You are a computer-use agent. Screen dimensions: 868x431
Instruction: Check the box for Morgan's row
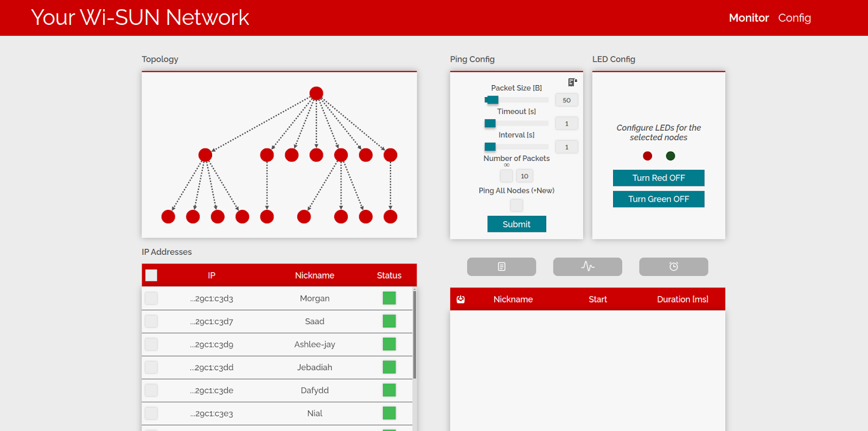click(151, 298)
